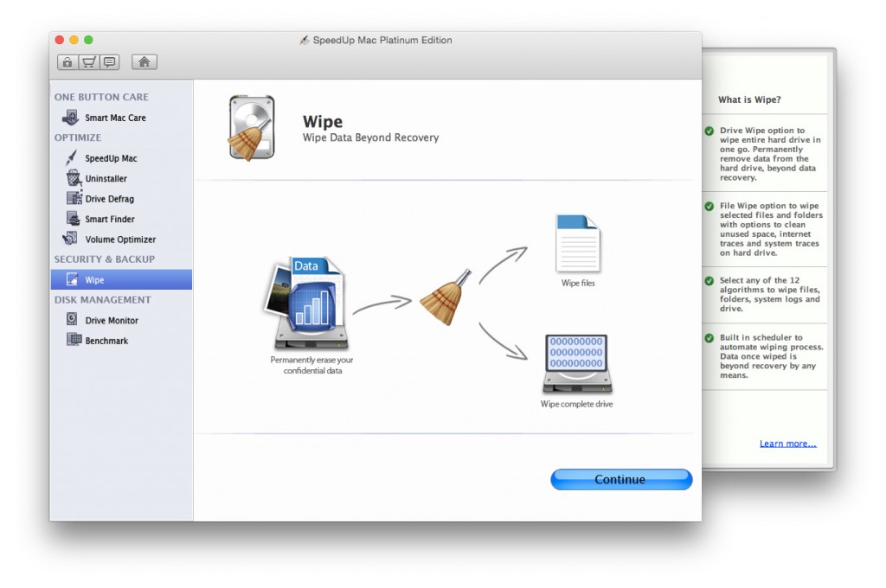The height and width of the screenshot is (588, 886).
Task: Click the Smart Finder sidebar icon
Action: tap(73, 219)
